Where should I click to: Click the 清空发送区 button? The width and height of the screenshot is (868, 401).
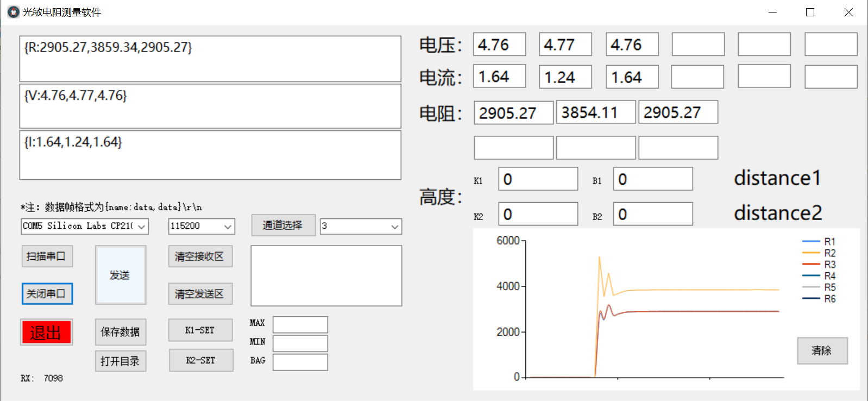[x=200, y=294]
